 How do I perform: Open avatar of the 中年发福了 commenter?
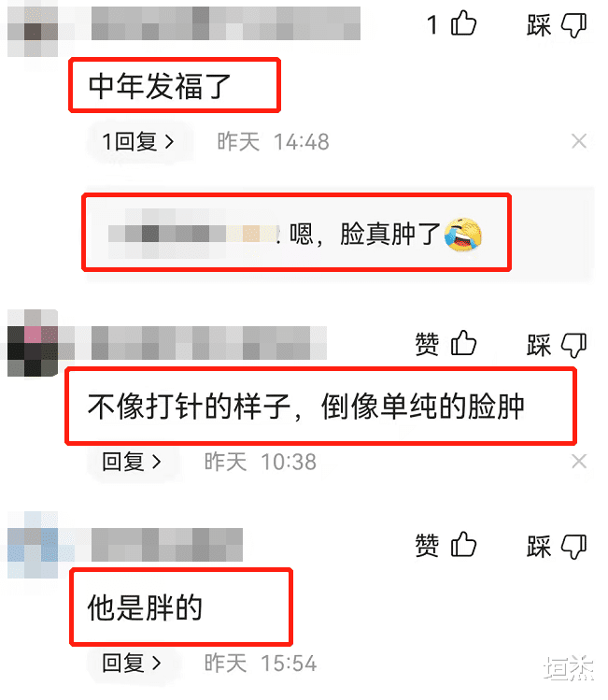pyautogui.click(x=33, y=30)
